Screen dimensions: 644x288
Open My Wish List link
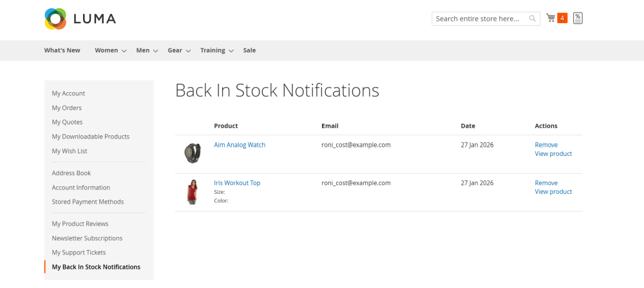coord(70,151)
